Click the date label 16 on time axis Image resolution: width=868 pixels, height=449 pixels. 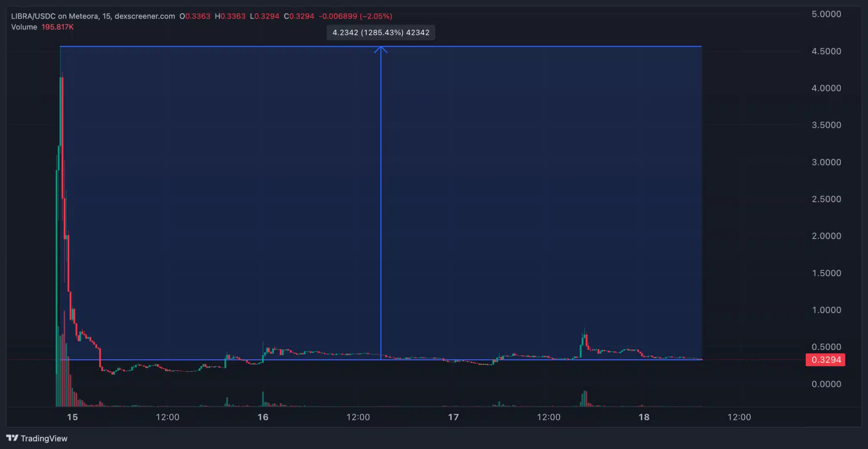coord(263,417)
